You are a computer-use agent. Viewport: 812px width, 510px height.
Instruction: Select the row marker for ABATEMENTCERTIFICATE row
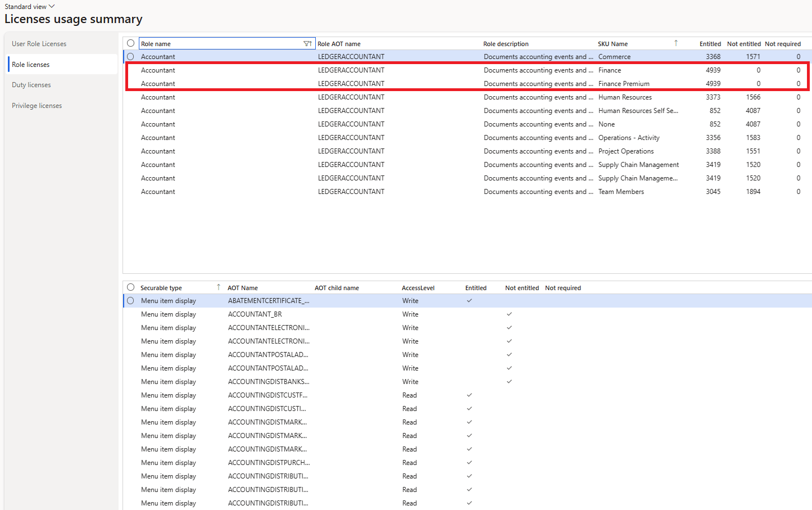coord(131,301)
